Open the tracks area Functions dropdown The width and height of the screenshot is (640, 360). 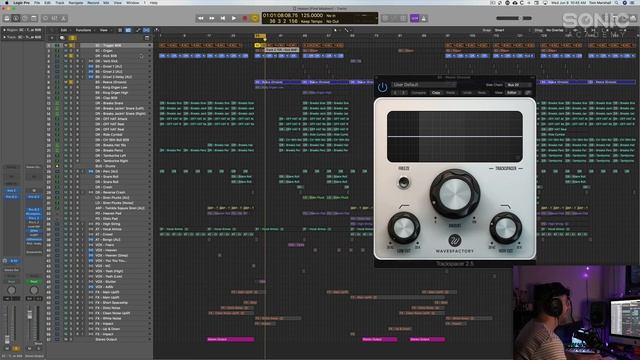(x=84, y=30)
